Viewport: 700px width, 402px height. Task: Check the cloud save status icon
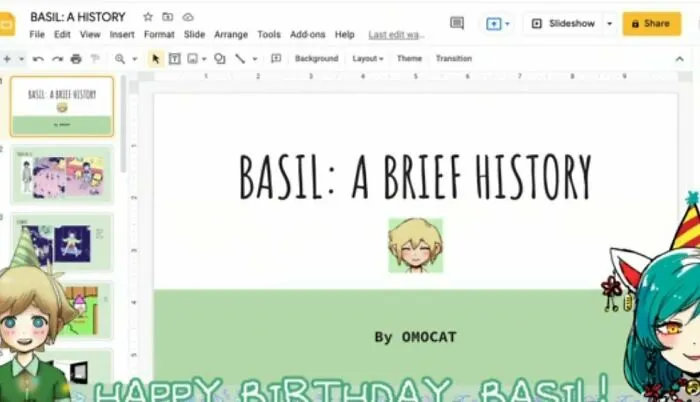[x=188, y=17]
